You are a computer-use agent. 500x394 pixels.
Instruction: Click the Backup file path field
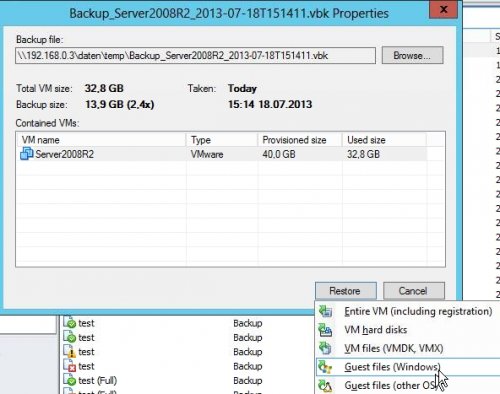[195, 55]
